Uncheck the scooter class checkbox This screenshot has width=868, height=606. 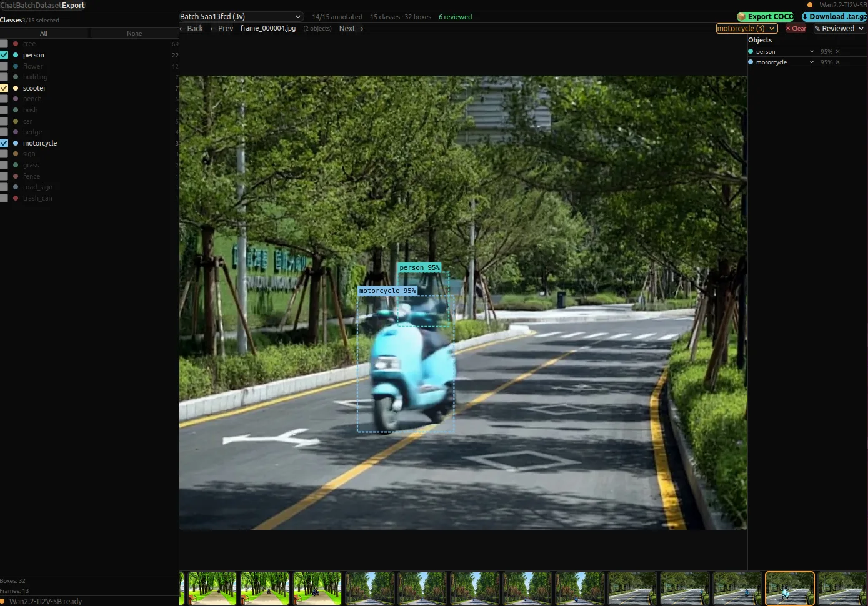tap(4, 88)
